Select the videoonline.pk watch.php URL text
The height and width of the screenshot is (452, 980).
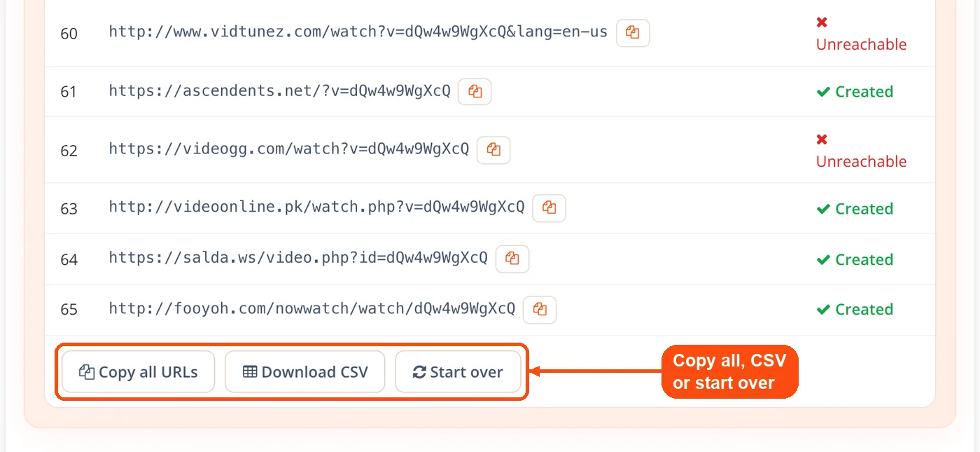(x=316, y=207)
